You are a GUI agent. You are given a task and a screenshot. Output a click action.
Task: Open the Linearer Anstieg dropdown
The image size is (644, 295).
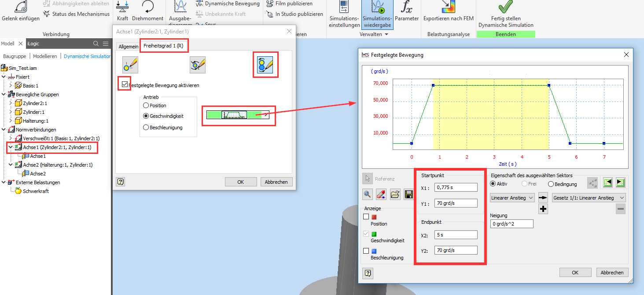(512, 197)
